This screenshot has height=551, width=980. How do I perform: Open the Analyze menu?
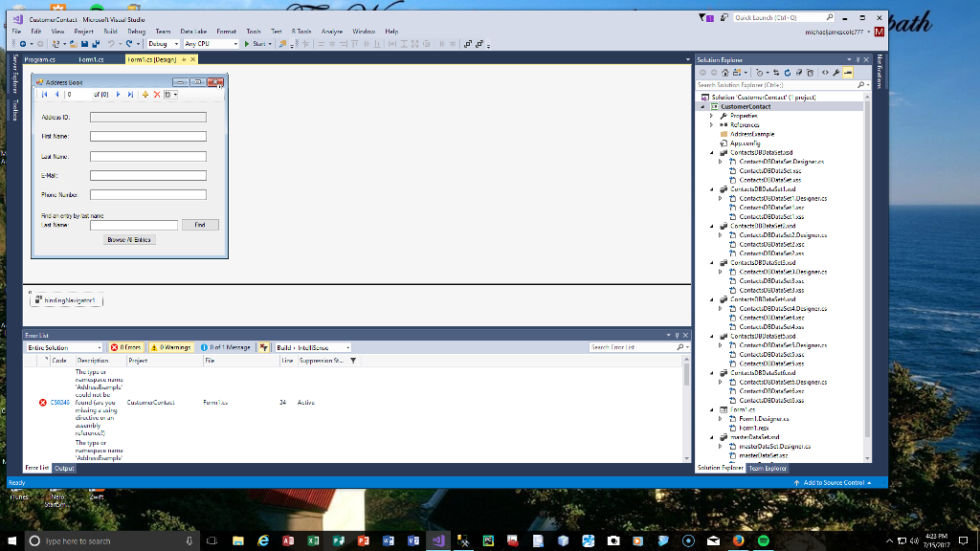coord(332,32)
